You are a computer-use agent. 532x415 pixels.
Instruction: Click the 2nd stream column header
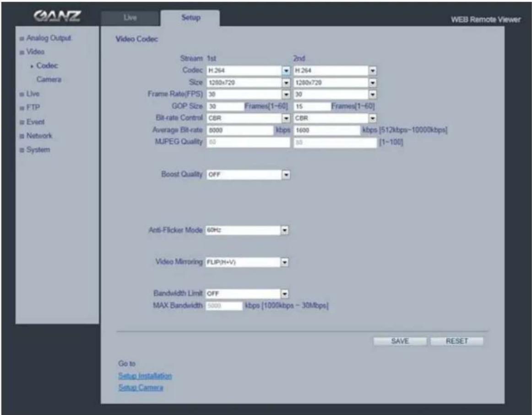point(299,58)
